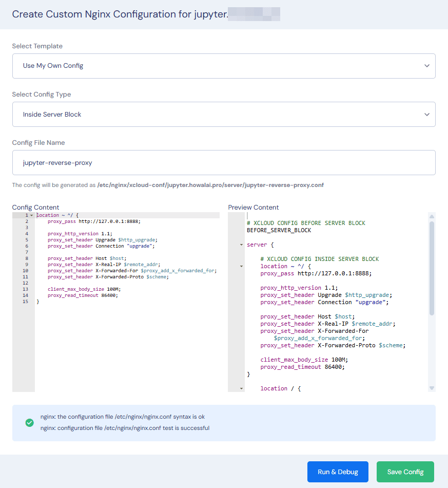Click 'proxy_read_timeout 86400;' in config editor
The height and width of the screenshot is (488, 448).
point(83,295)
